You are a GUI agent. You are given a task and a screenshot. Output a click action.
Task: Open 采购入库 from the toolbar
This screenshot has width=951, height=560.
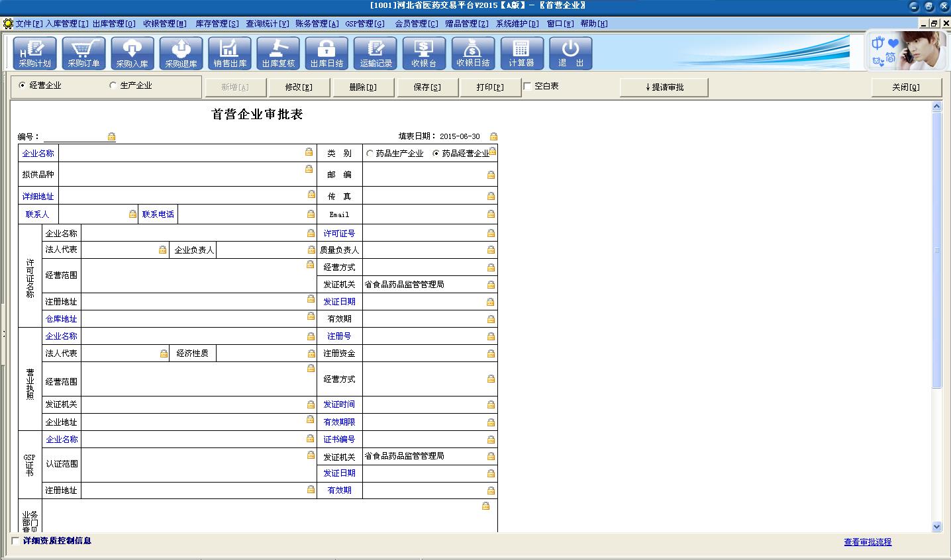point(132,53)
